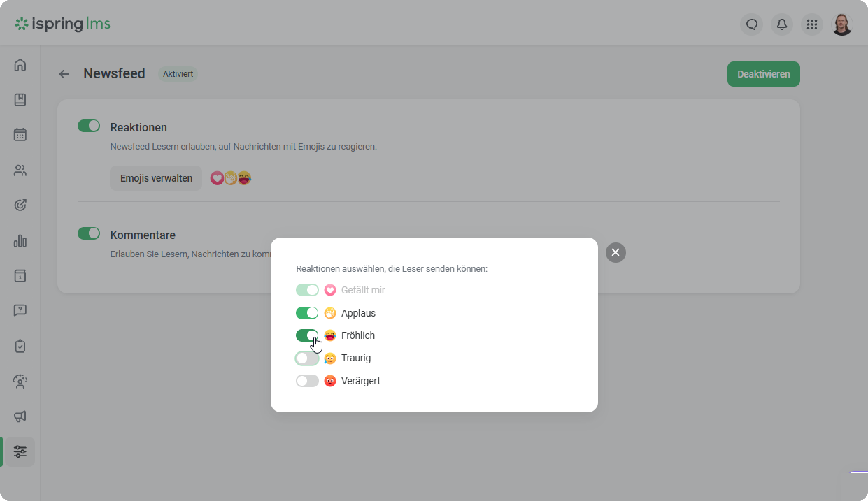Click the notifications bell icon
Viewport: 868px width, 501px height.
tap(782, 24)
